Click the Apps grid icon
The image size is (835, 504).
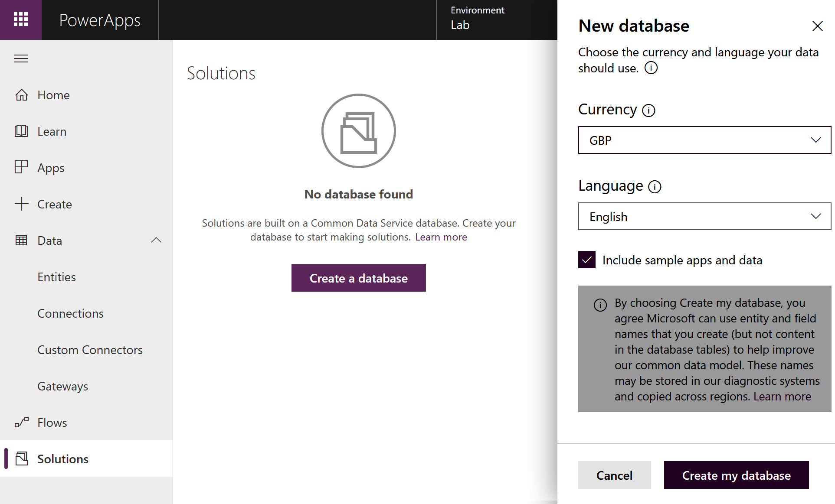(x=21, y=167)
